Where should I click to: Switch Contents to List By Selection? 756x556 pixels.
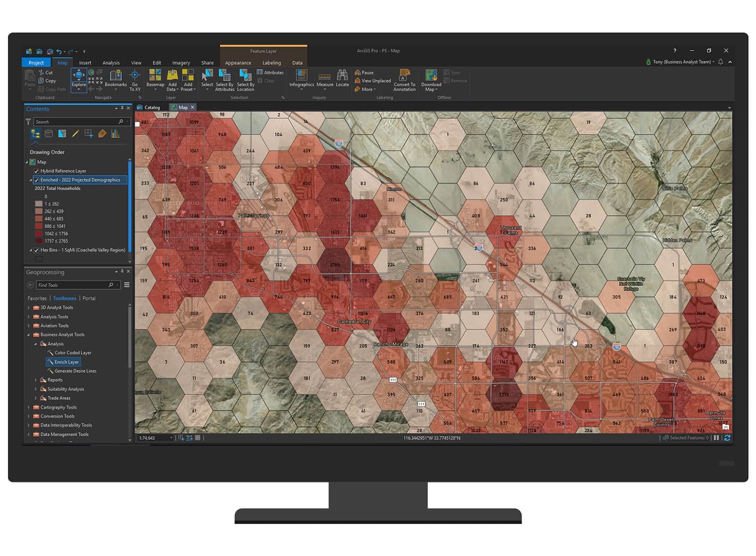[x=62, y=134]
